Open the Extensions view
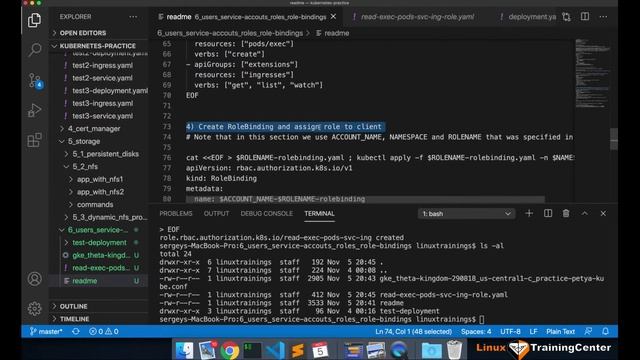 pos(34,140)
